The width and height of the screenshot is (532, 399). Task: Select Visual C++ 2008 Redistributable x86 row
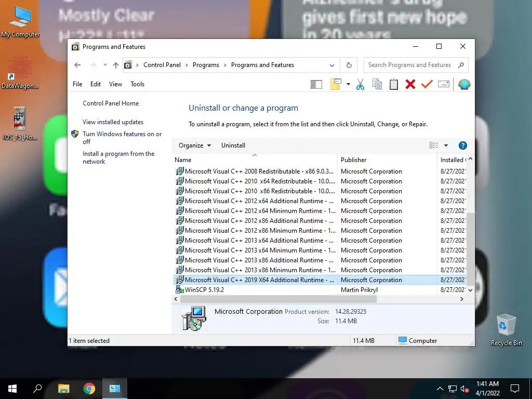[x=320, y=171]
